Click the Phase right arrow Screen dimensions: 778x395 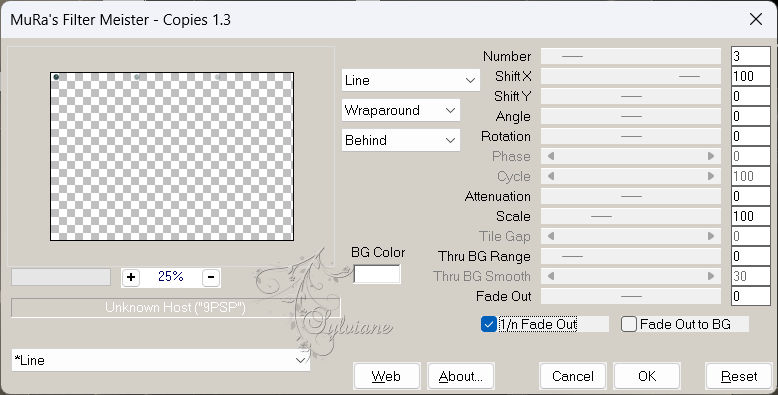click(x=711, y=156)
